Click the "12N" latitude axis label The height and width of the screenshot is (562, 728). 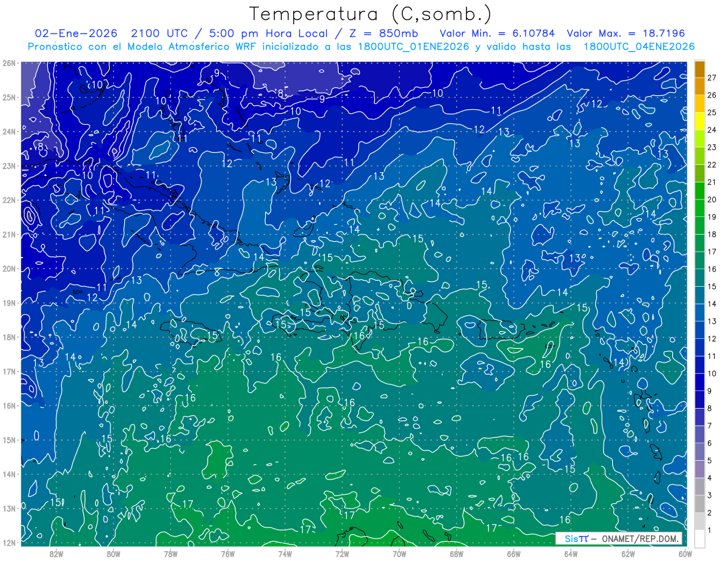point(8,543)
